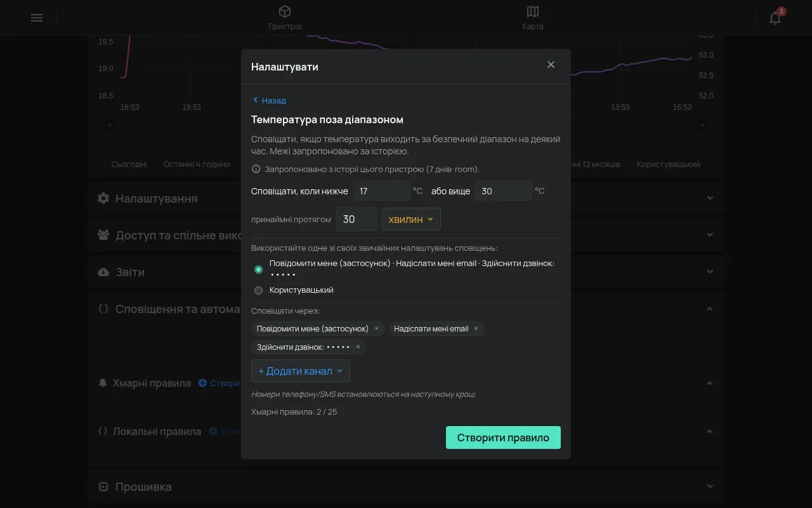Click the Локальні правила braces icon
This screenshot has width=812, height=508.
tap(103, 431)
